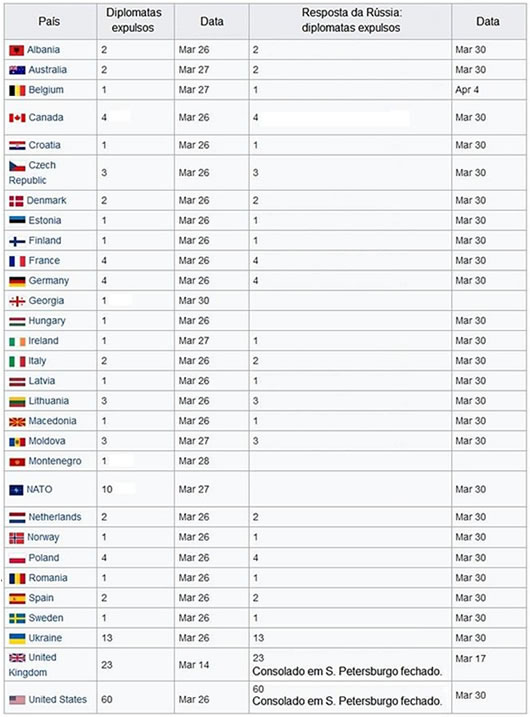Viewport: 530px width, 717px height.
Task: Click the Ukraine flag icon
Action: 17,638
